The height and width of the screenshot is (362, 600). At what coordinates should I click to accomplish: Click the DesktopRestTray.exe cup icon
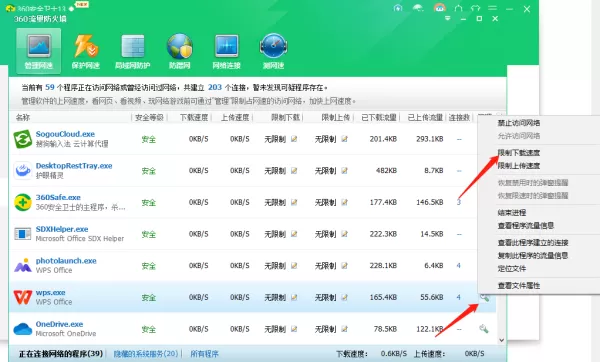tap(23, 171)
